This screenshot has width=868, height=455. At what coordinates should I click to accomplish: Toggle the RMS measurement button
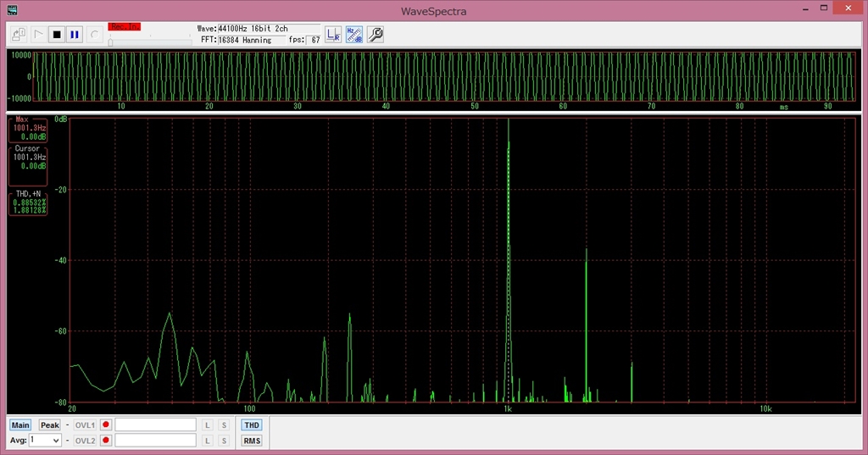[x=251, y=441]
